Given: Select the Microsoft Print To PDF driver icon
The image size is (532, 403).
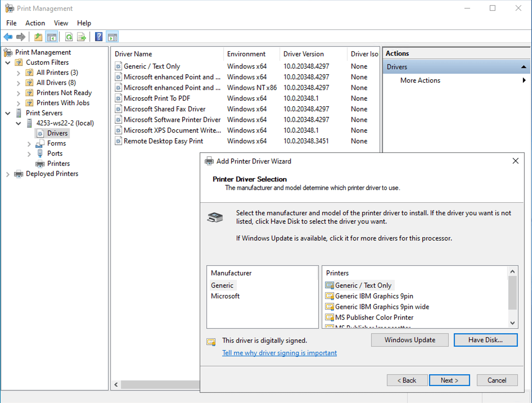Looking at the screenshot, I should click(x=118, y=98).
